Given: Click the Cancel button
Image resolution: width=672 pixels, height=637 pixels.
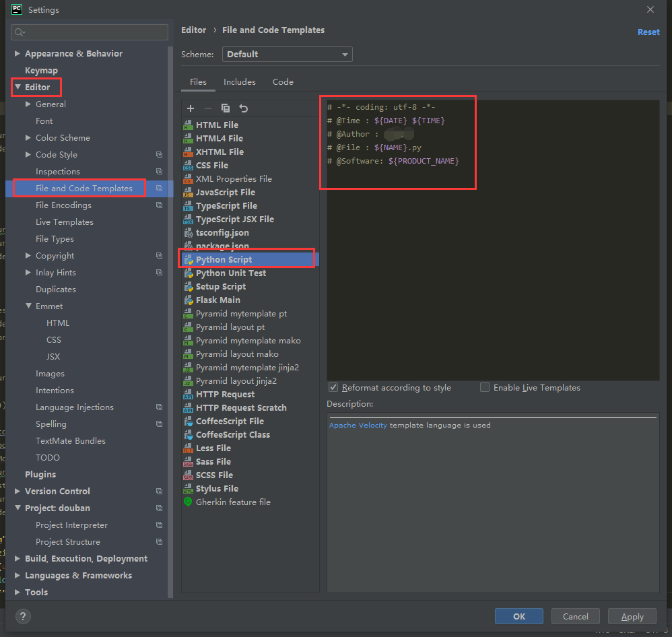Looking at the screenshot, I should 575,616.
